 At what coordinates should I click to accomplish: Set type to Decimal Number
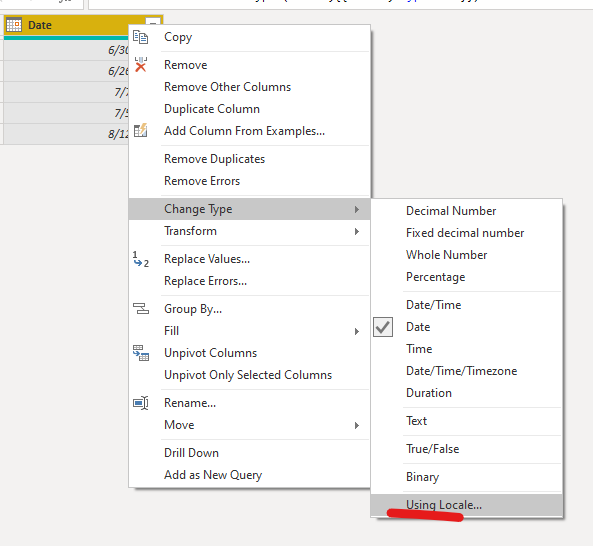pos(466,211)
